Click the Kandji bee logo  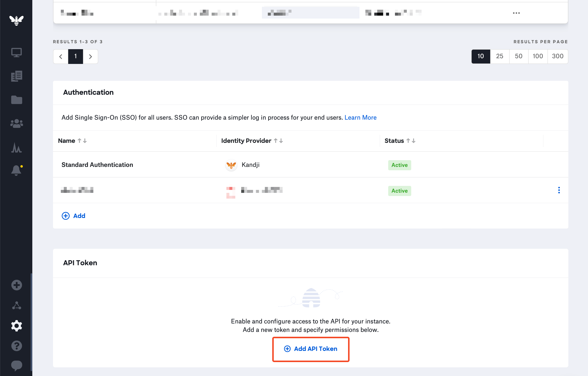point(16,20)
